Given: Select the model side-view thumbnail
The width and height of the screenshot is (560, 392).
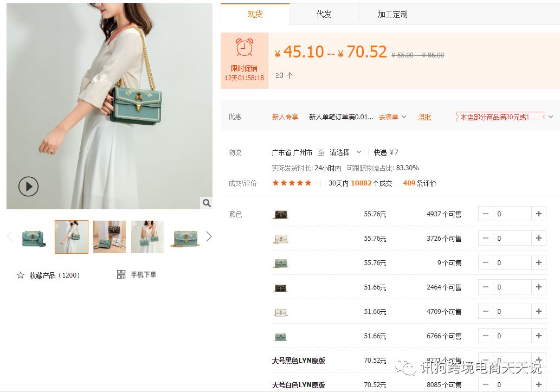Looking at the screenshot, I should [72, 237].
